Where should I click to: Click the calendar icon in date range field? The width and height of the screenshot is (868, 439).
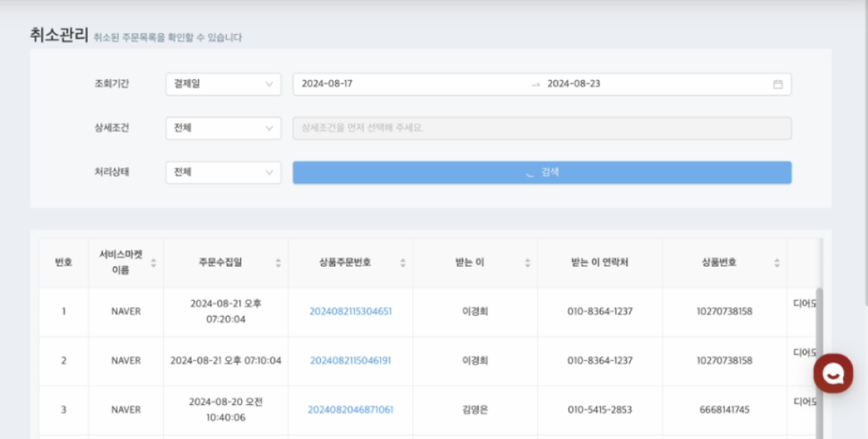778,84
